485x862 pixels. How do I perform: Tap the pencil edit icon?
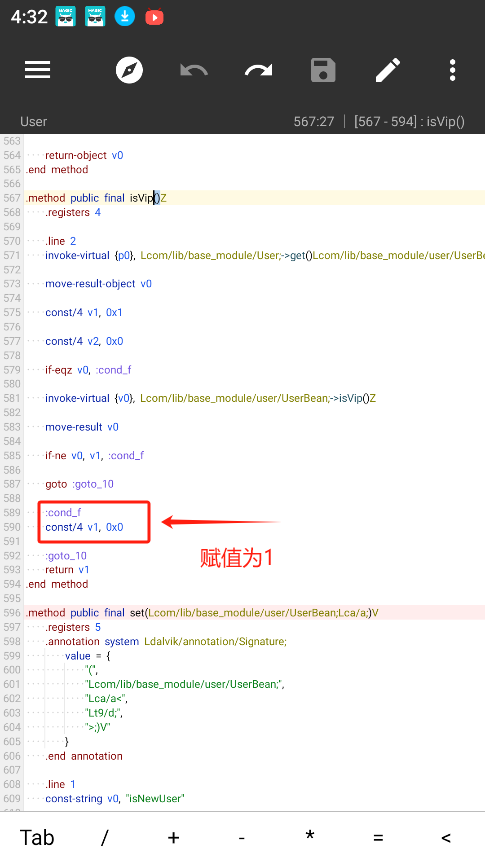pos(388,70)
